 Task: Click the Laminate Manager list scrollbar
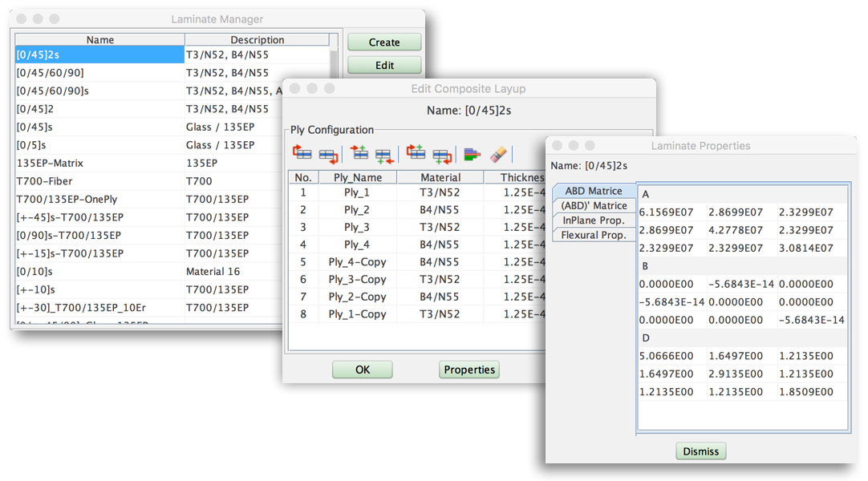(334, 64)
